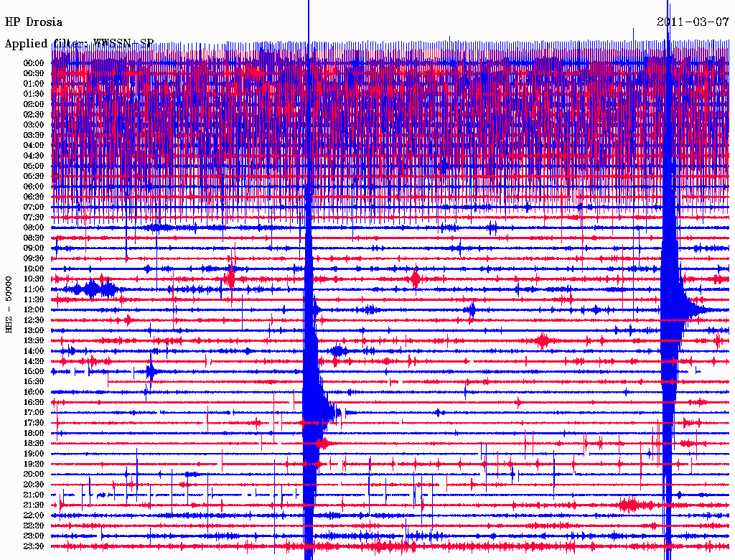Select the 06:30 time label
The height and width of the screenshot is (560, 735).
[34, 197]
